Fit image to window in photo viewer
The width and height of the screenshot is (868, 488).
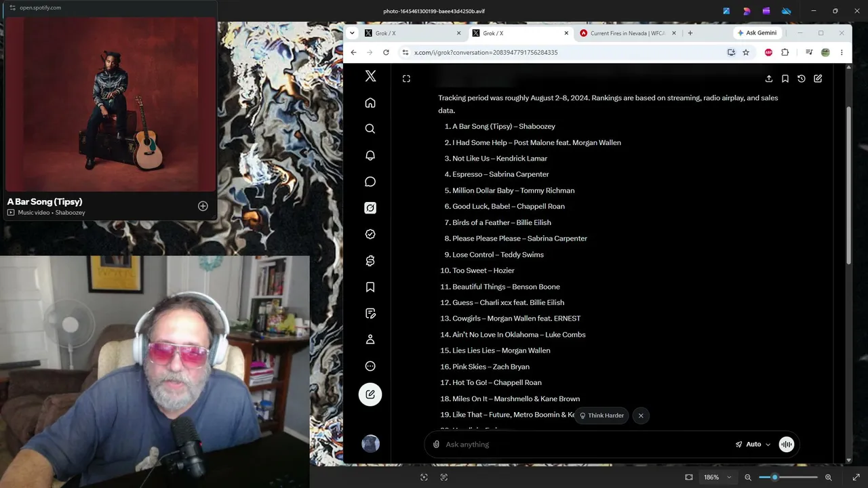[689, 477]
